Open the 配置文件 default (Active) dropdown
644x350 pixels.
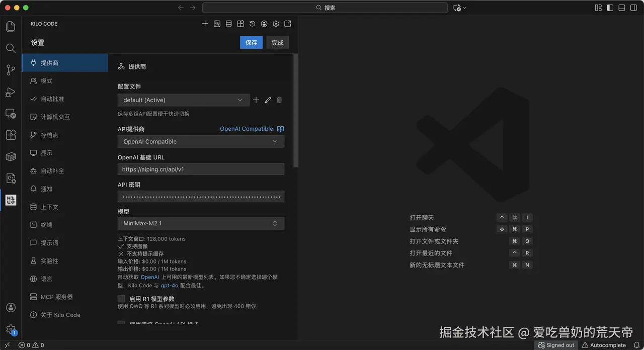183,100
